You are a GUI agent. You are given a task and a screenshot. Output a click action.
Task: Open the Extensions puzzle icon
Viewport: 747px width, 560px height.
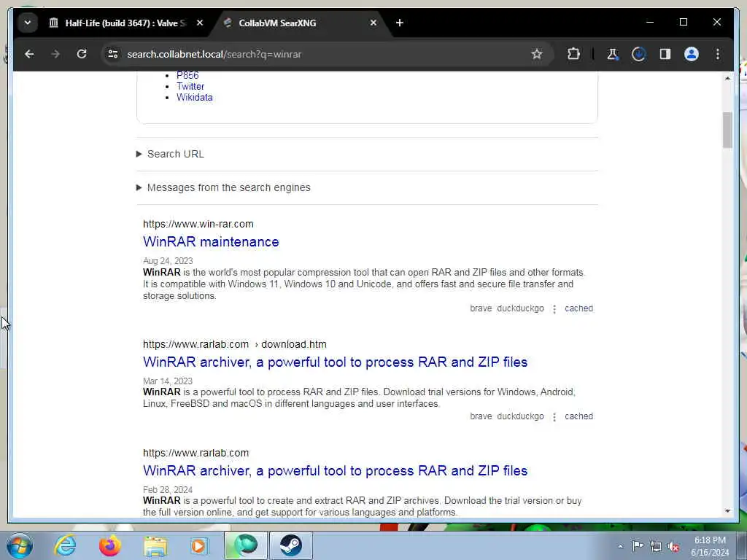coord(573,54)
